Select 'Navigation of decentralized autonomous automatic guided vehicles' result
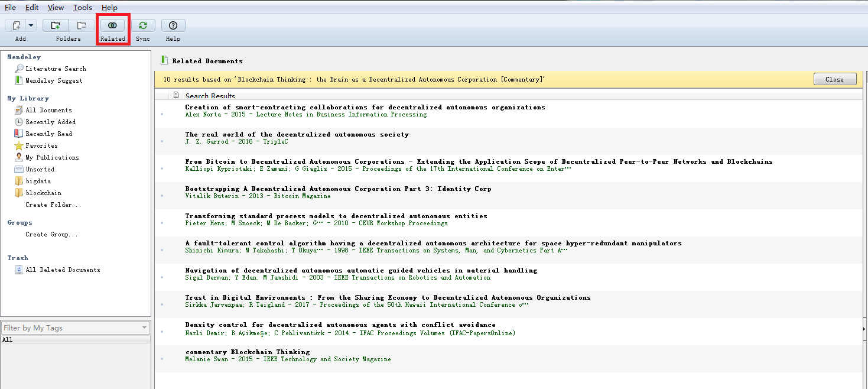Image resolution: width=868 pixels, height=389 pixels. [x=361, y=270]
